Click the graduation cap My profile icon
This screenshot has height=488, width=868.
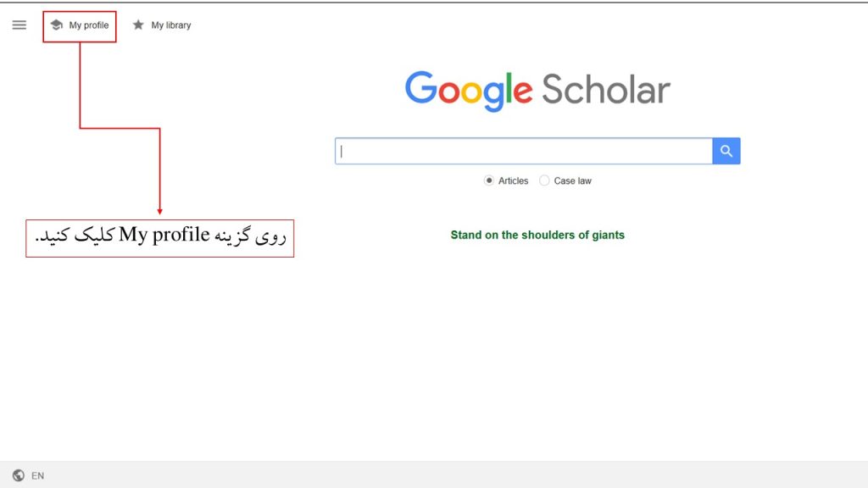(x=55, y=25)
